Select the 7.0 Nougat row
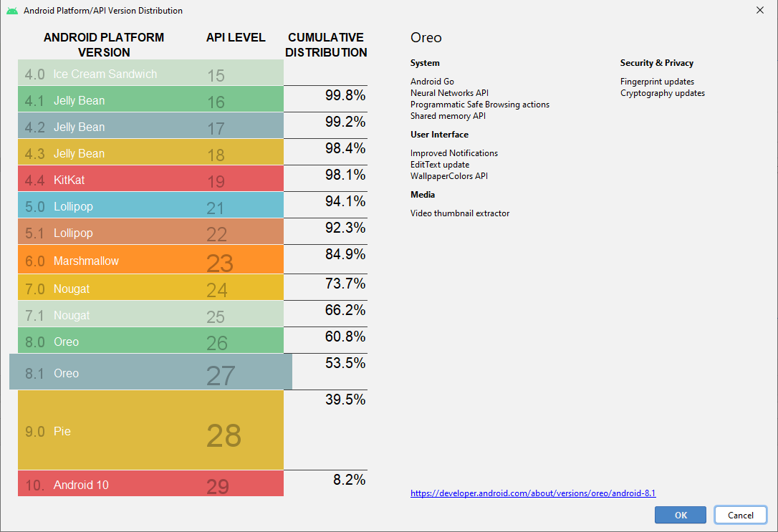Image resolution: width=778 pixels, height=532 pixels. [150, 288]
